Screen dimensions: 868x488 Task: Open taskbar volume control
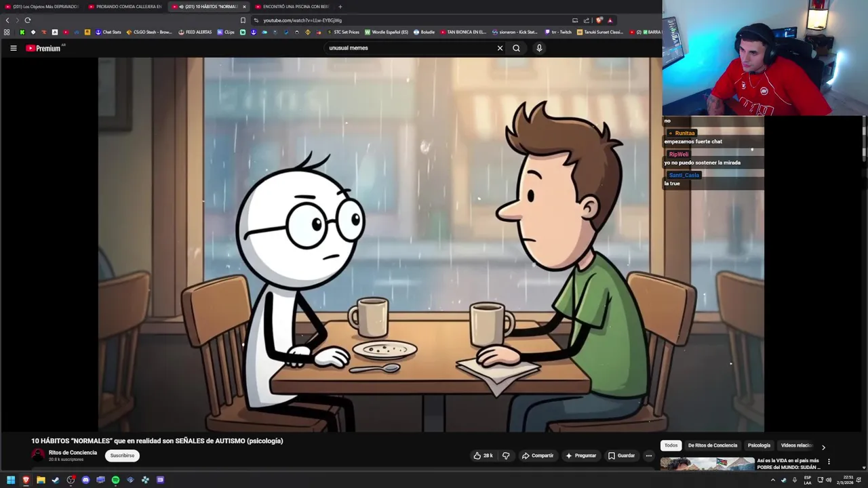[x=829, y=480]
